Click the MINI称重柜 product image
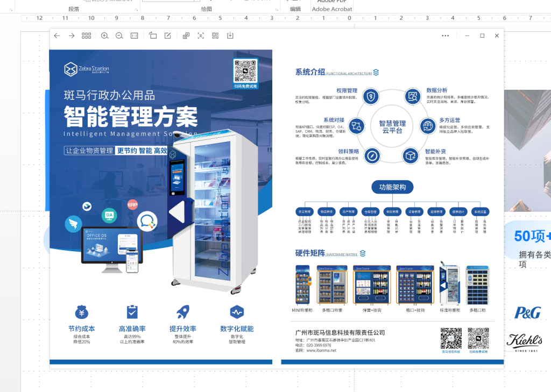 click(303, 285)
